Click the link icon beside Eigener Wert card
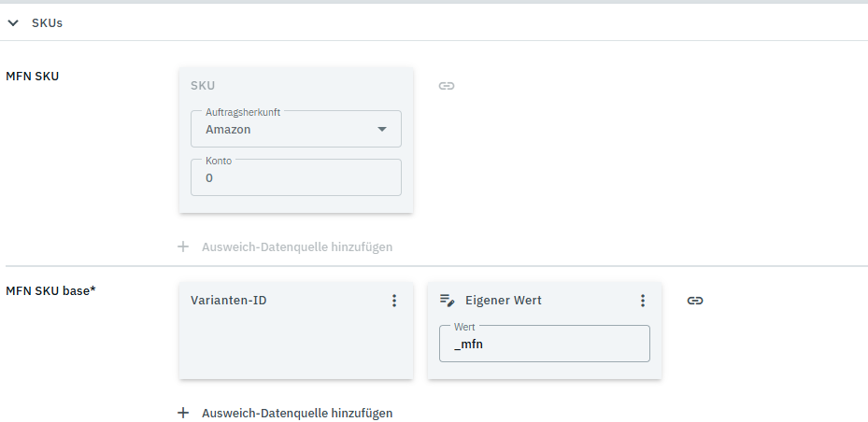The width and height of the screenshot is (868, 422). tap(695, 301)
